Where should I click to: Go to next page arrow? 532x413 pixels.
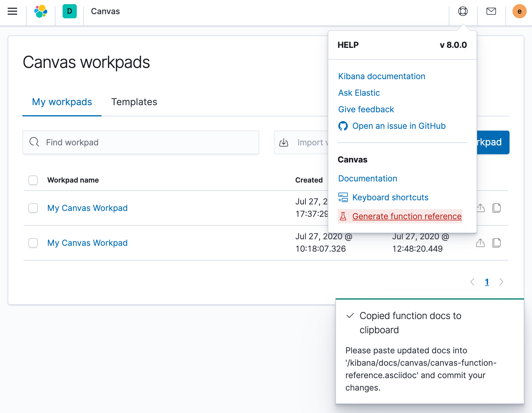tap(501, 282)
